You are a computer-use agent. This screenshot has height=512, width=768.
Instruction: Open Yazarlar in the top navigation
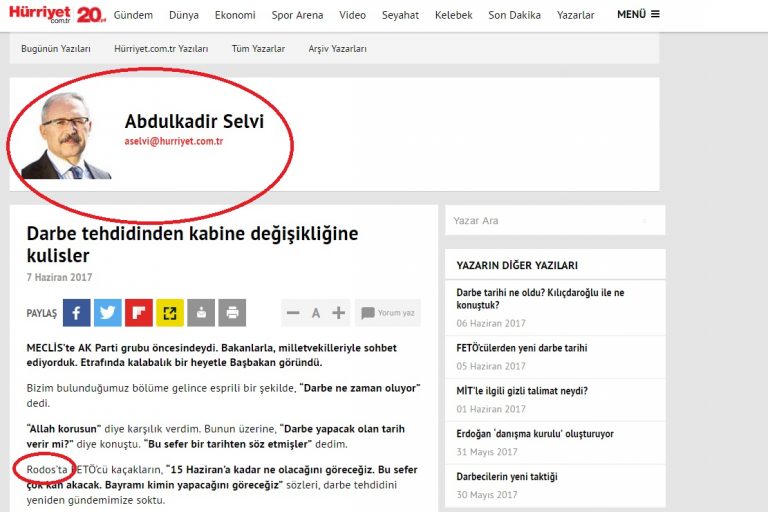point(576,15)
